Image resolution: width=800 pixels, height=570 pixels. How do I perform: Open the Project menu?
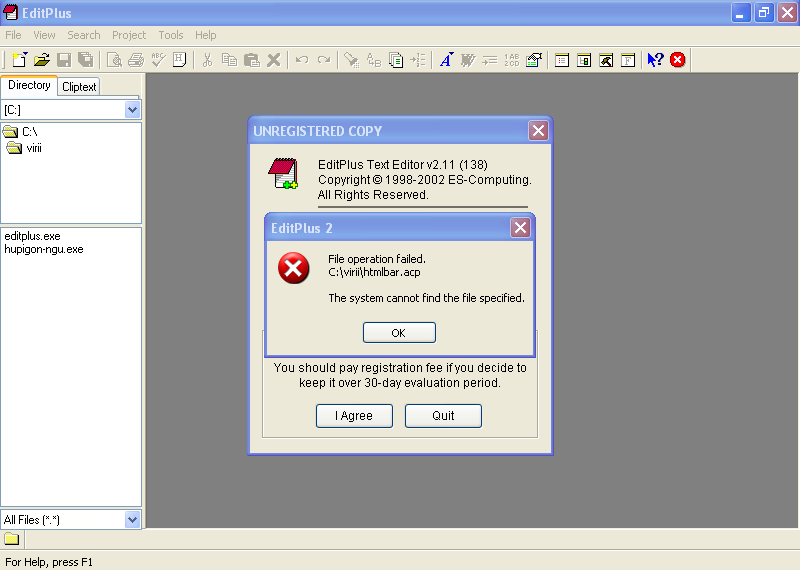129,35
